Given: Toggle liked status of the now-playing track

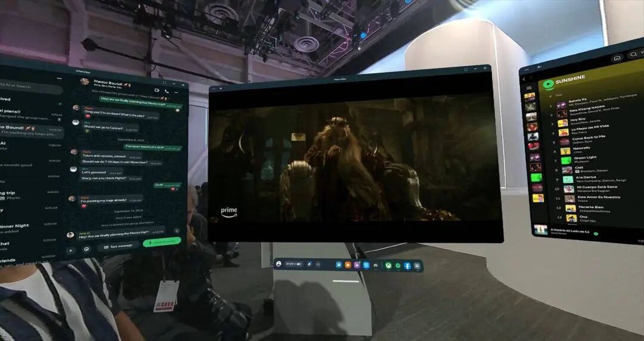Looking at the screenshot, I should pyautogui.click(x=596, y=234).
